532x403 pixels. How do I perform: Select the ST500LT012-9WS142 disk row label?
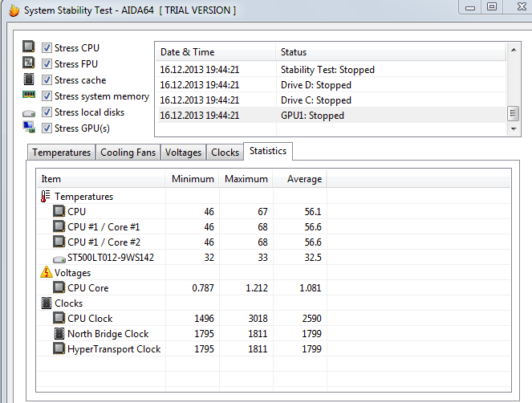(111, 258)
